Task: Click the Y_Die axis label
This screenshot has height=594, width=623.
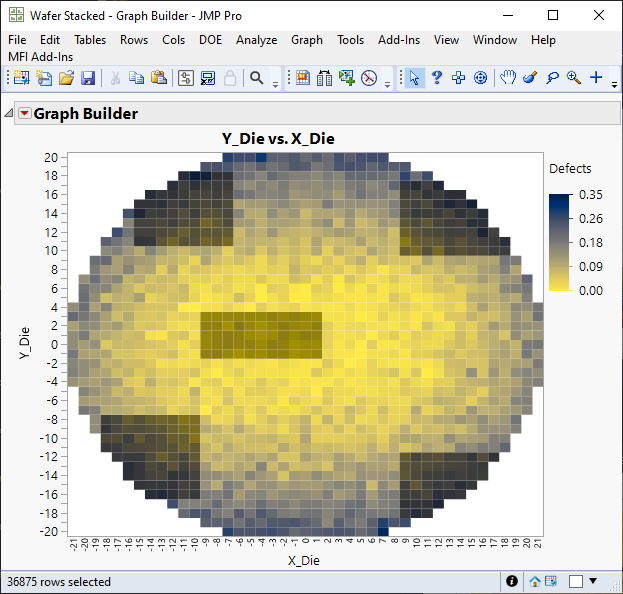Action: pos(24,343)
